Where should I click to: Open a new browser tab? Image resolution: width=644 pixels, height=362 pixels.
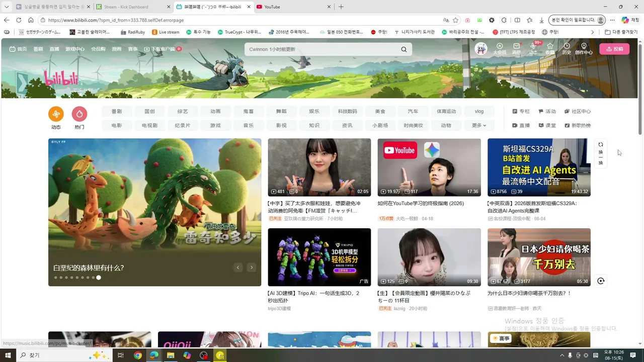341,7
